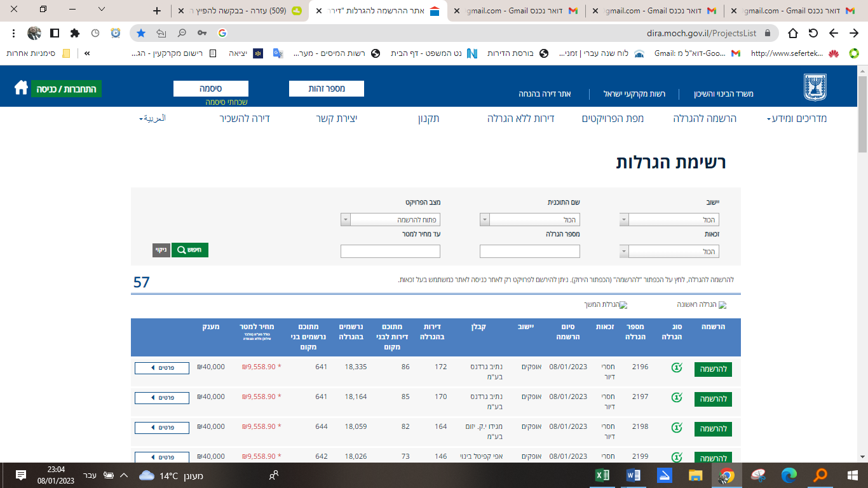Screen dimensions: 868x488
Task: Open the הרשמה להגרלה menu item
Action: 705,118
